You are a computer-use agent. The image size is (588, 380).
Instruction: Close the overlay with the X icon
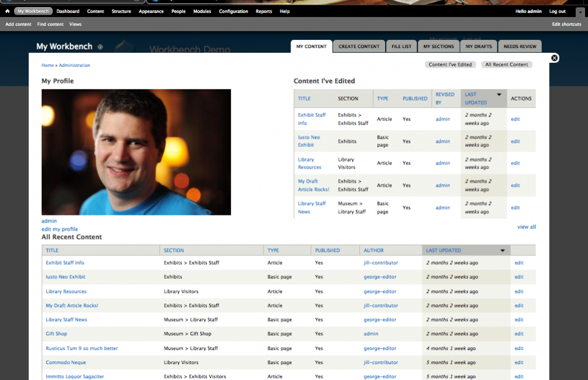[554, 58]
